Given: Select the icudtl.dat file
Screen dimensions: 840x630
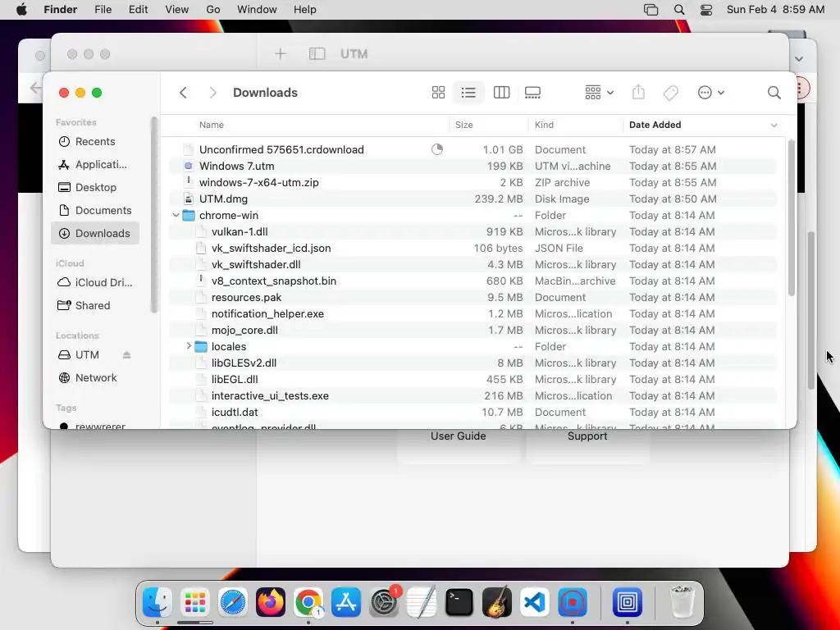Looking at the screenshot, I should pos(473,412).
